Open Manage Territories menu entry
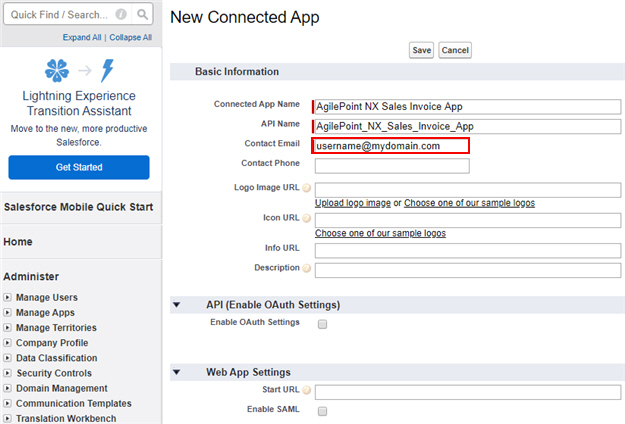This screenshot has height=424, width=625. 56,328
